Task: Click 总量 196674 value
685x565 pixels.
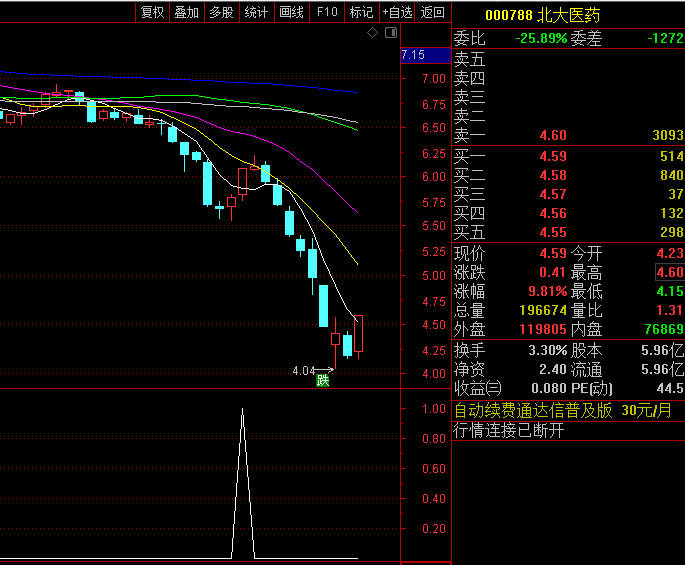Action: pos(543,310)
